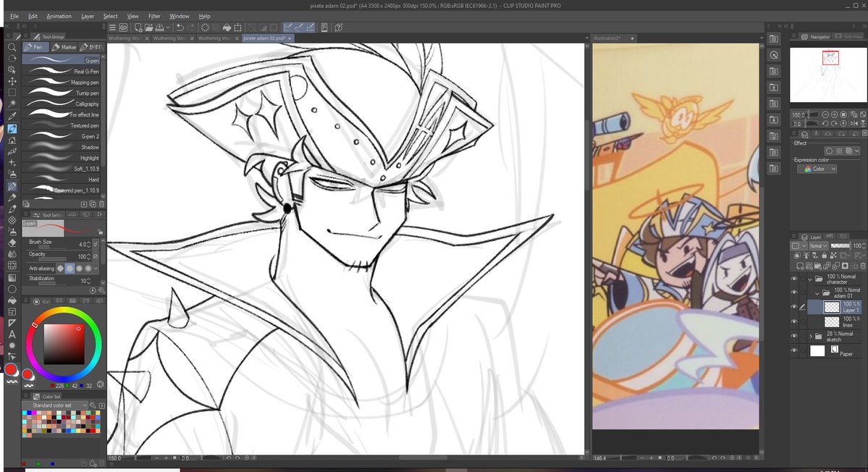The height and width of the screenshot is (472, 868).
Task: Hide the character folder layer
Action: [x=794, y=279]
